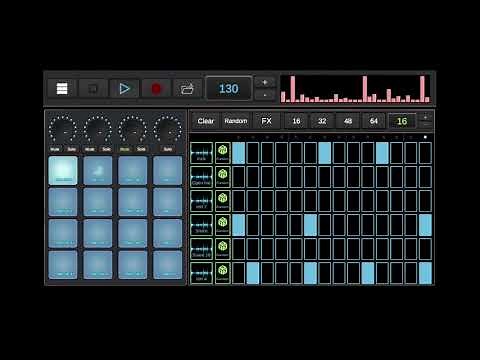This screenshot has height=360, width=480.
Task: Select the third row's sample waveform button
Action: tap(201, 201)
